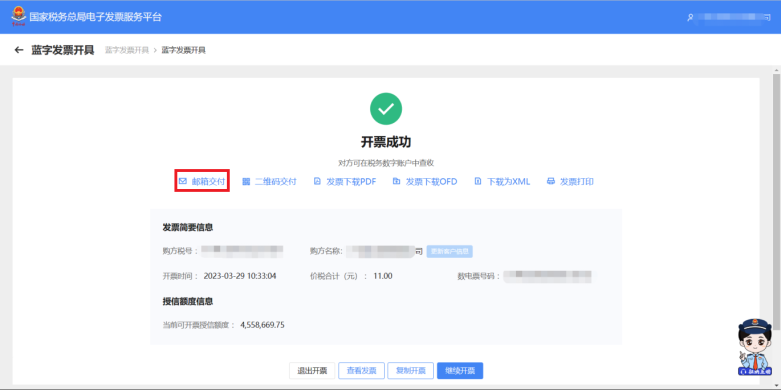Click the 授信额度信息 section heading

188,301
